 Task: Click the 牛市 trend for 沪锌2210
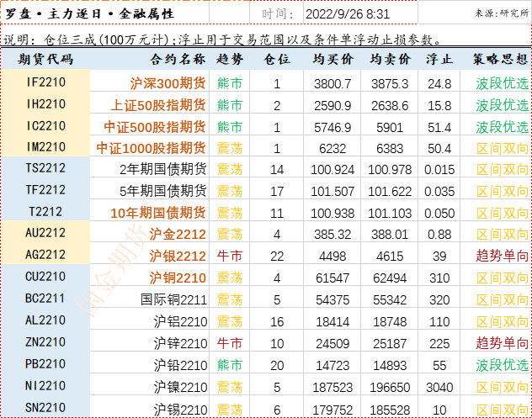click(230, 344)
